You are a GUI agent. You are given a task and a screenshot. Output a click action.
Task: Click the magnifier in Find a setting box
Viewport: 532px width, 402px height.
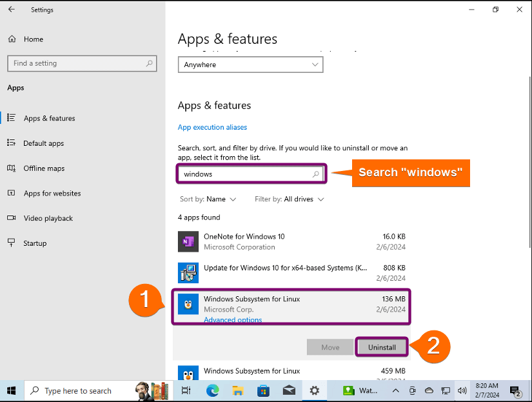149,63
